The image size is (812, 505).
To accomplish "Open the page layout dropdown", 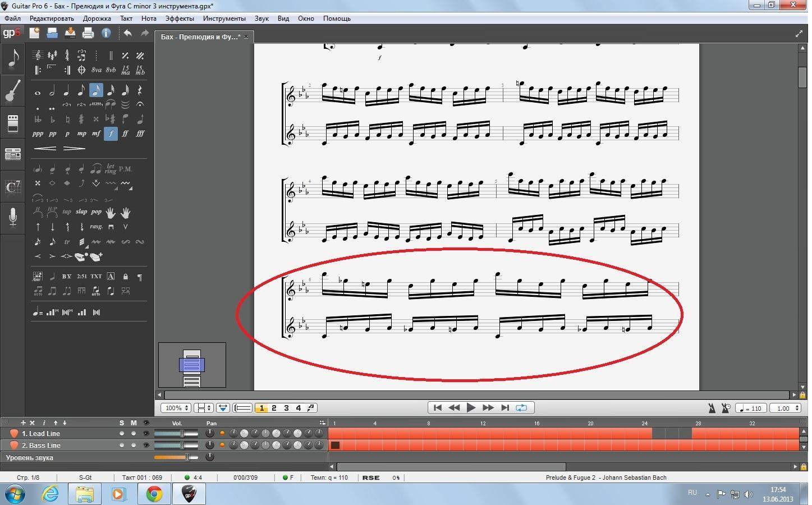I will tap(203, 408).
